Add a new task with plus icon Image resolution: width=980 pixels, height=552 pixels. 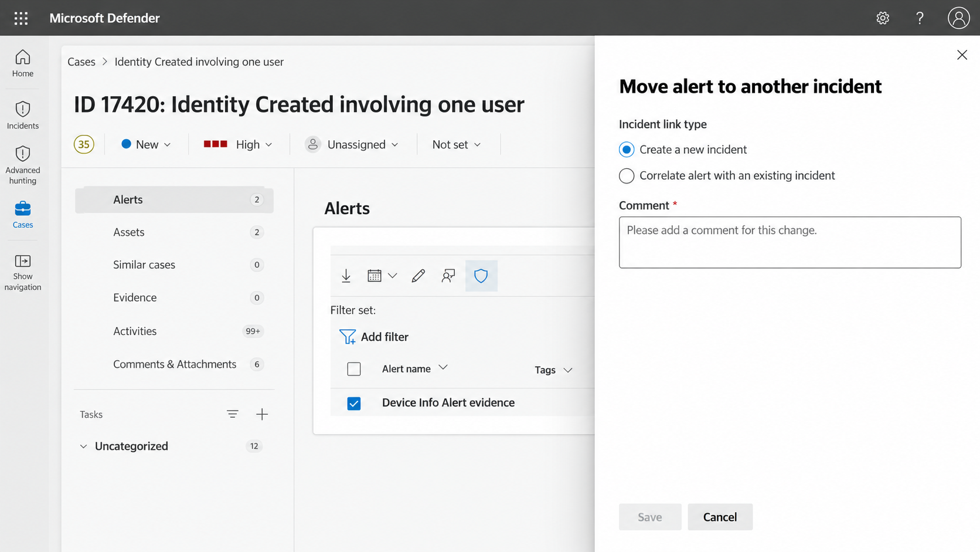tap(262, 414)
